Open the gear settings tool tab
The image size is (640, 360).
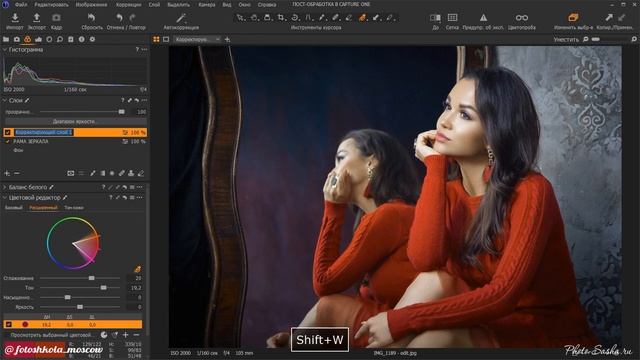click(92, 39)
